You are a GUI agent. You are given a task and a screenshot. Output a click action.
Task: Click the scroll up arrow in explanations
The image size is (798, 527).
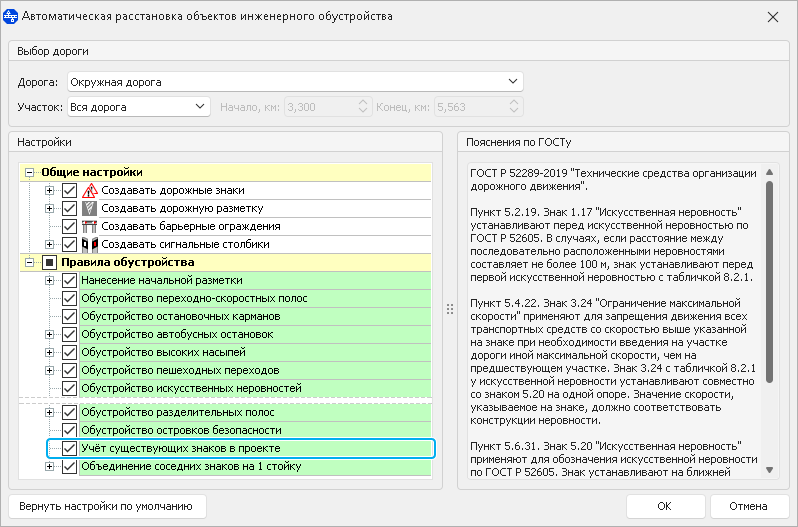770,172
